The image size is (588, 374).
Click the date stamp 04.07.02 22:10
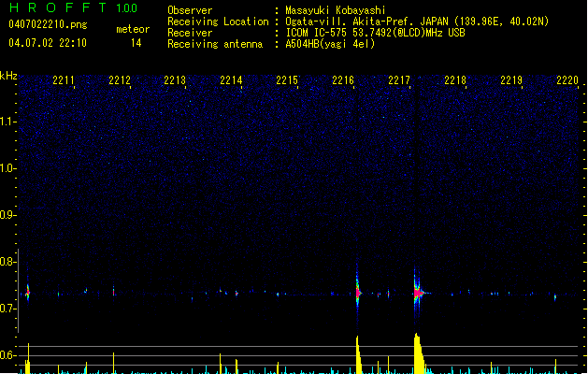coord(48,43)
